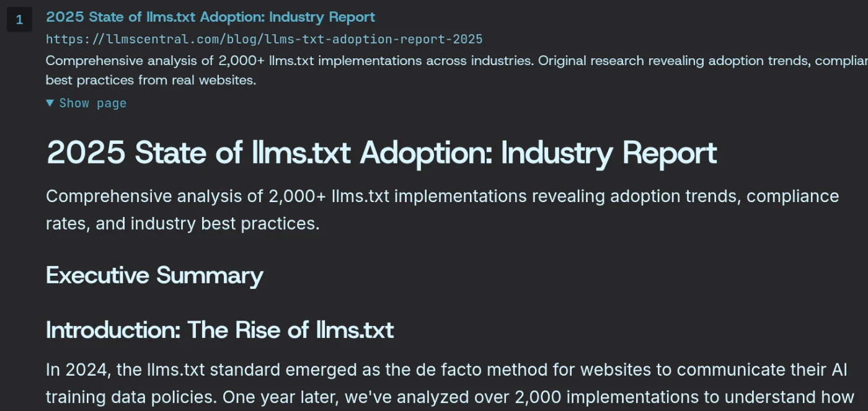Image resolution: width=868 pixels, height=411 pixels.
Task: Click the "Introduction: The Rise of llms.txt" heading
Action: [219, 330]
